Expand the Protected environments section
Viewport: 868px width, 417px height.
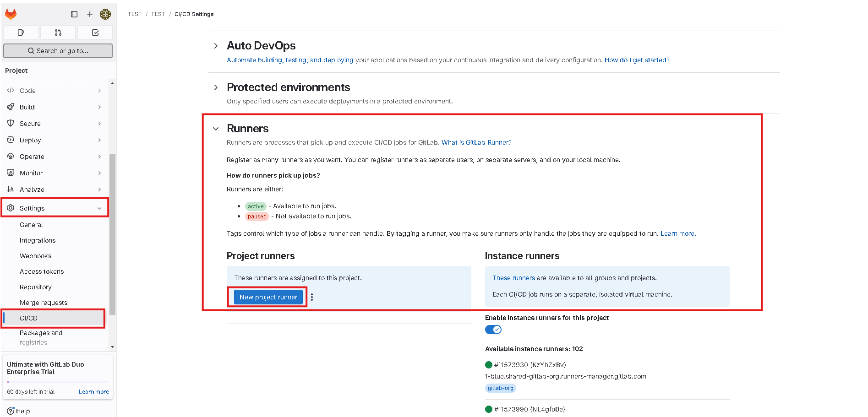pyautogui.click(x=216, y=87)
